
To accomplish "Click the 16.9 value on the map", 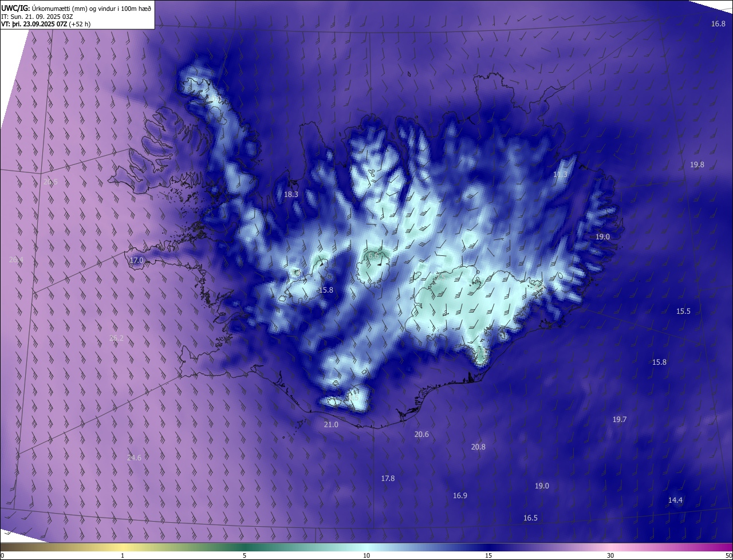I will click(x=460, y=495).
